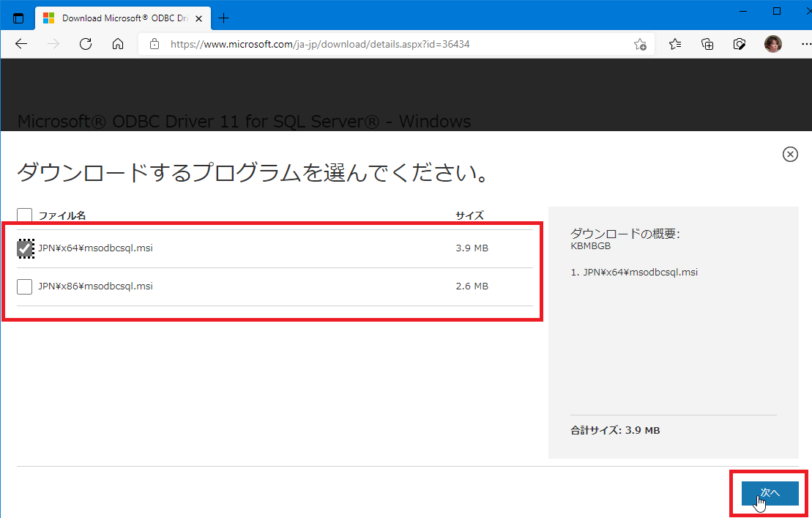Open the user profile avatar
Screen dimensions: 812x518
pyautogui.click(x=772, y=44)
